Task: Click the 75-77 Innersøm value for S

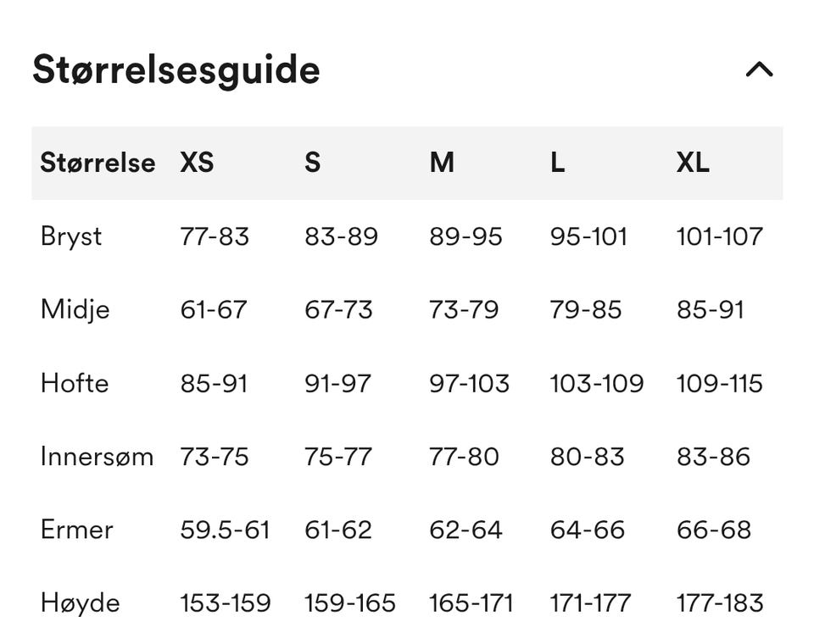Action: click(338, 457)
